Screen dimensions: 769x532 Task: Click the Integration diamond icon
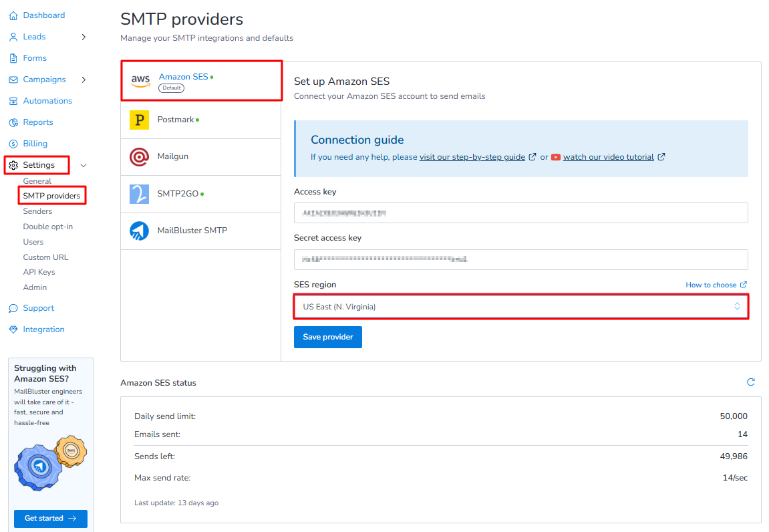coord(13,329)
